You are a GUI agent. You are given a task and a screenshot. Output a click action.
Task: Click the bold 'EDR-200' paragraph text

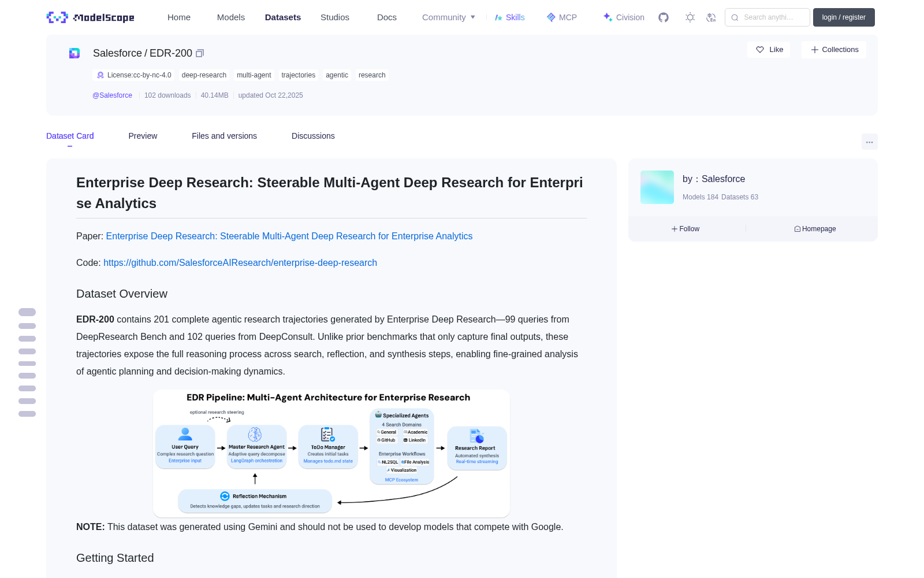coord(95,319)
